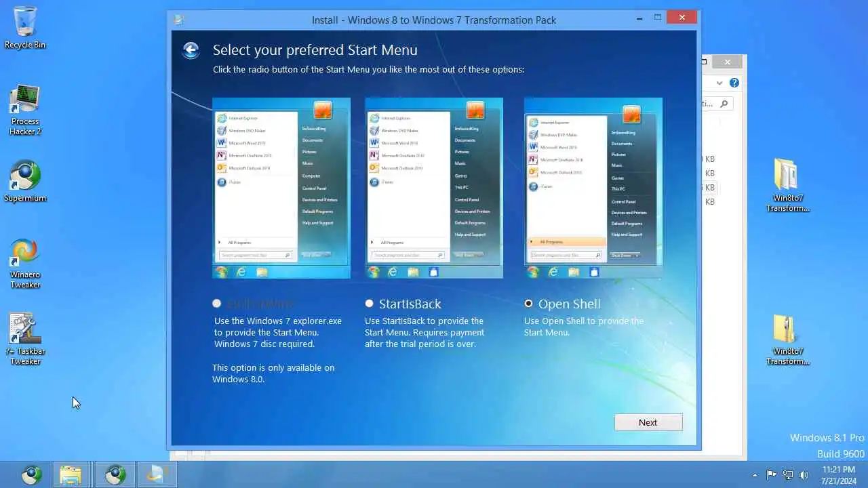Click Supermium taskbar button beside the installer icon
Viewport: 868px width, 488px height.
tap(115, 475)
